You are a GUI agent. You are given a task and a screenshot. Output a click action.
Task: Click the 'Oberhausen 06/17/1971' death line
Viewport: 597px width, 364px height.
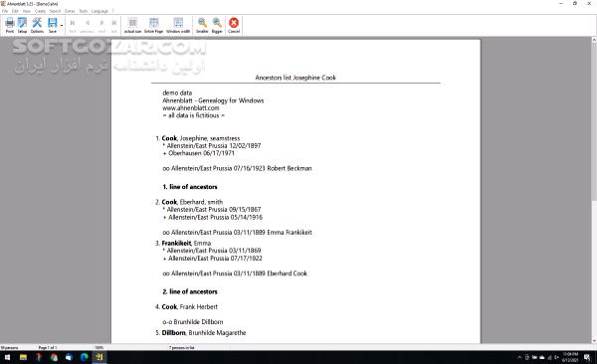[199, 153]
